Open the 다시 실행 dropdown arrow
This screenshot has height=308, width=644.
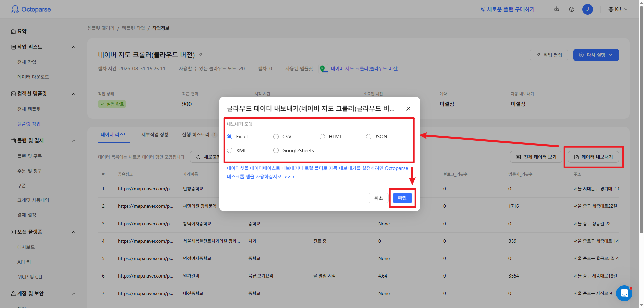pyautogui.click(x=611, y=55)
